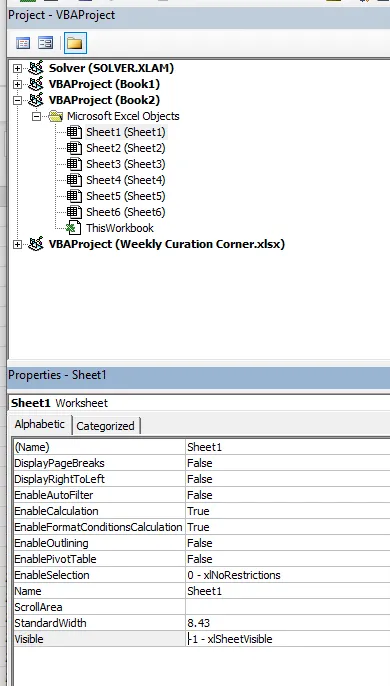
Task: Select Sheet6 (Sheet6) in project tree
Action: 126,212
